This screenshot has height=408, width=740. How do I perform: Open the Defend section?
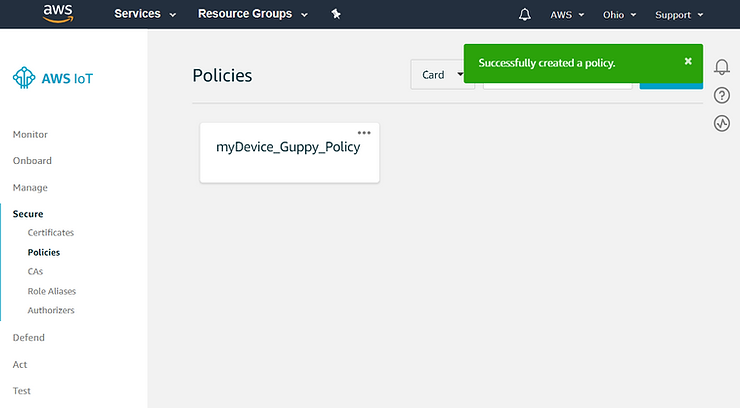pyautogui.click(x=29, y=338)
